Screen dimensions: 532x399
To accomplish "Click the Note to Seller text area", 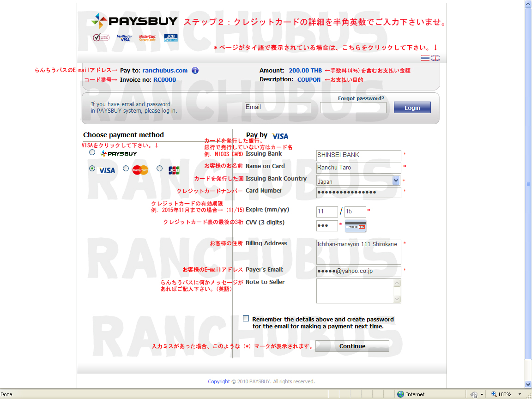I will point(359,291).
